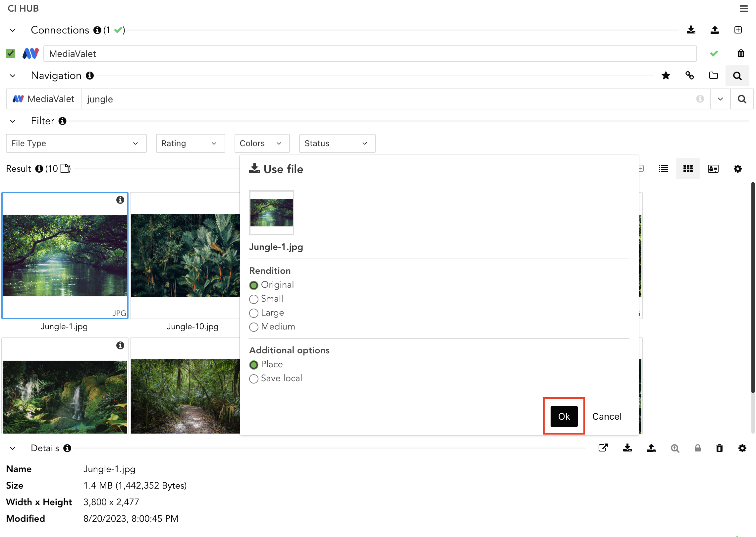The height and width of the screenshot is (537, 756).
Task: Open Details settings gear
Action: tap(742, 448)
